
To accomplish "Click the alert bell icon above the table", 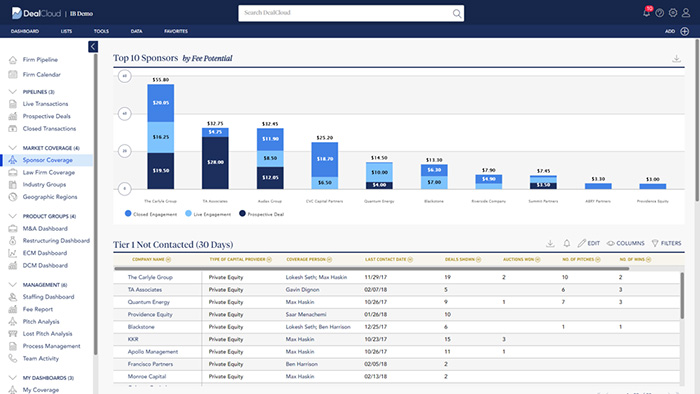I will (567, 243).
